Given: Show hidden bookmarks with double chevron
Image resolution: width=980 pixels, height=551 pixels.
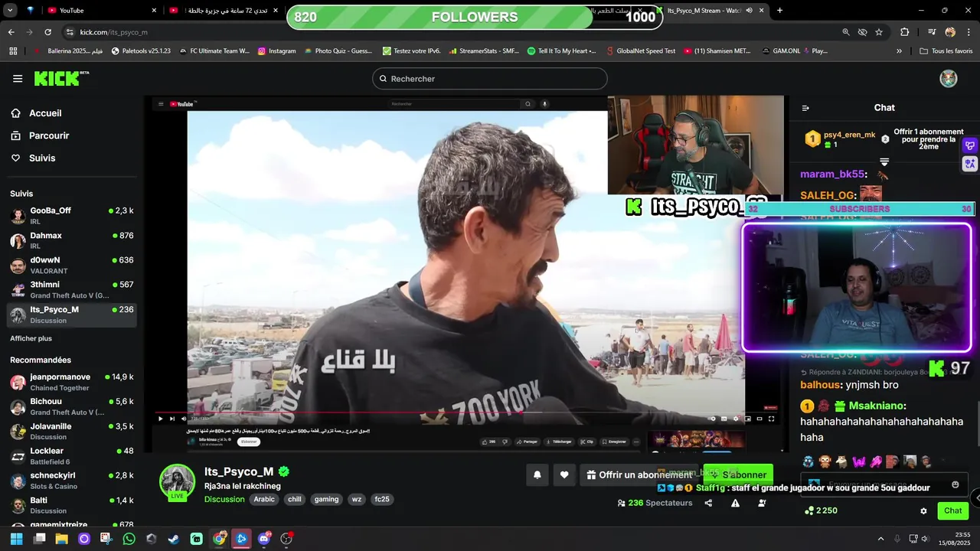Looking at the screenshot, I should [x=899, y=51].
